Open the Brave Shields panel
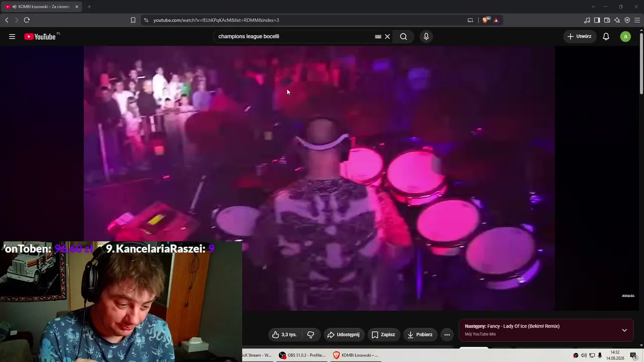The height and width of the screenshot is (362, 644). [x=485, y=20]
